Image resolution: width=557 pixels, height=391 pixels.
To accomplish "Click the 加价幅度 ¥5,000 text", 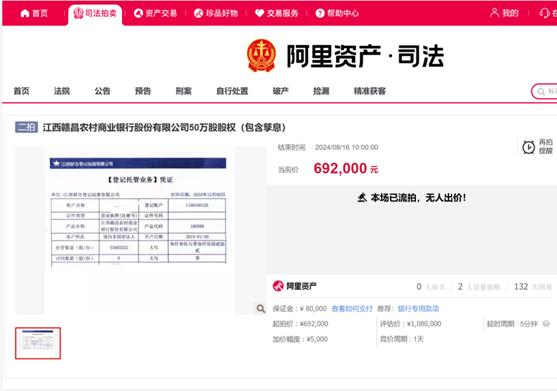I will 300,339.
